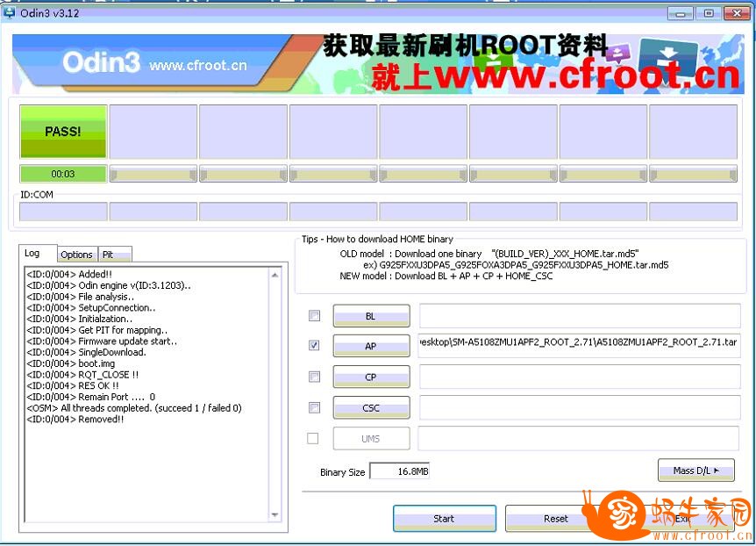This screenshot has width=756, height=546.
Task: Maximize the Odin3 window
Action: (709, 13)
